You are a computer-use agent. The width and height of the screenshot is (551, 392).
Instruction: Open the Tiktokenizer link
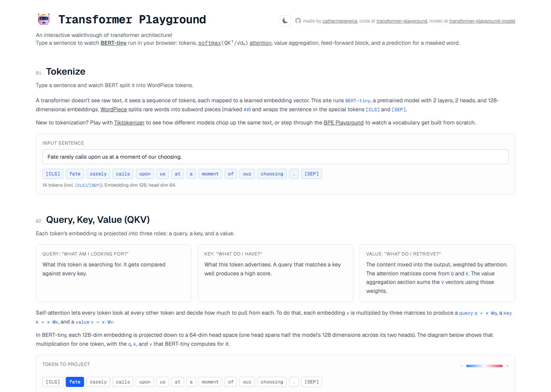click(x=129, y=122)
